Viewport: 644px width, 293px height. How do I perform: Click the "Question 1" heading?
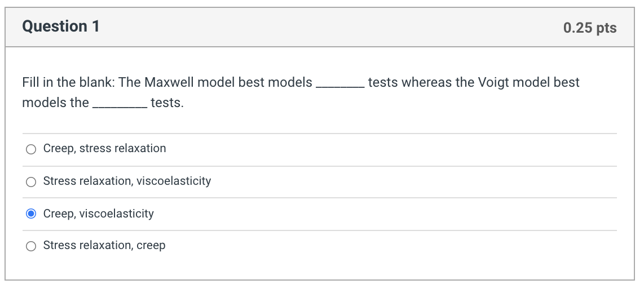click(61, 26)
